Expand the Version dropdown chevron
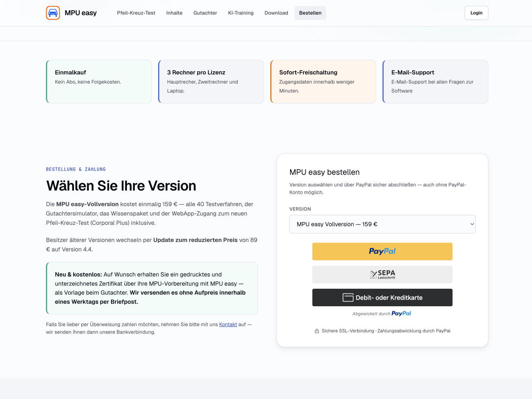The height and width of the screenshot is (399, 532). click(472, 224)
